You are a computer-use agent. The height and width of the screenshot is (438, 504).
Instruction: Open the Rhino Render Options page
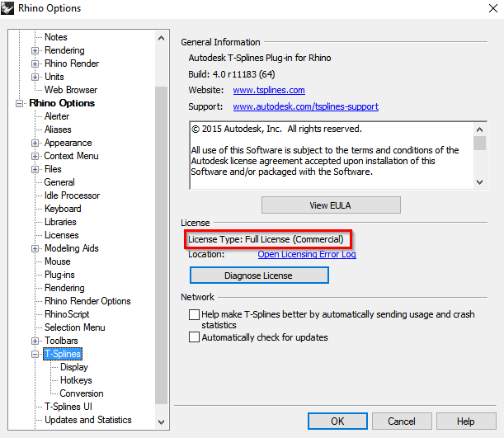[87, 301]
